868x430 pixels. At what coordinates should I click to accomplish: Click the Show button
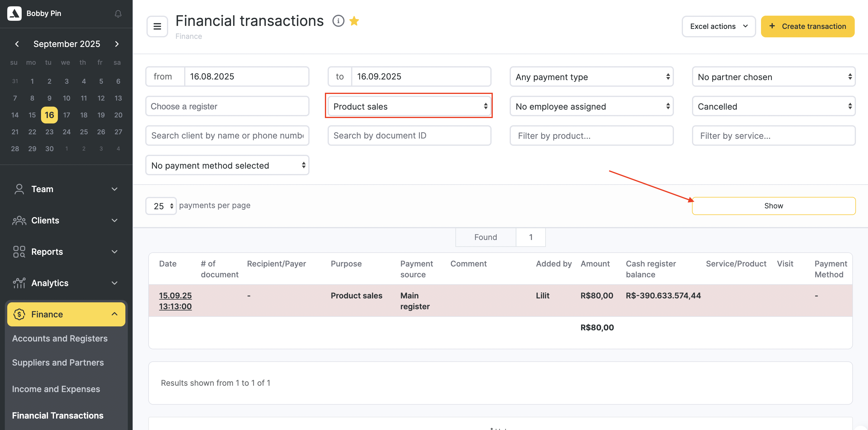773,206
